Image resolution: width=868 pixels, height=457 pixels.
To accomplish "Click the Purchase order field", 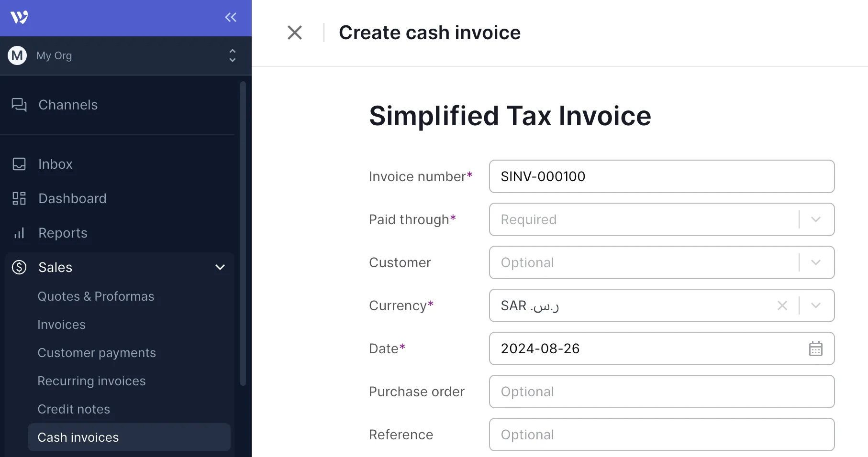I will (x=662, y=392).
